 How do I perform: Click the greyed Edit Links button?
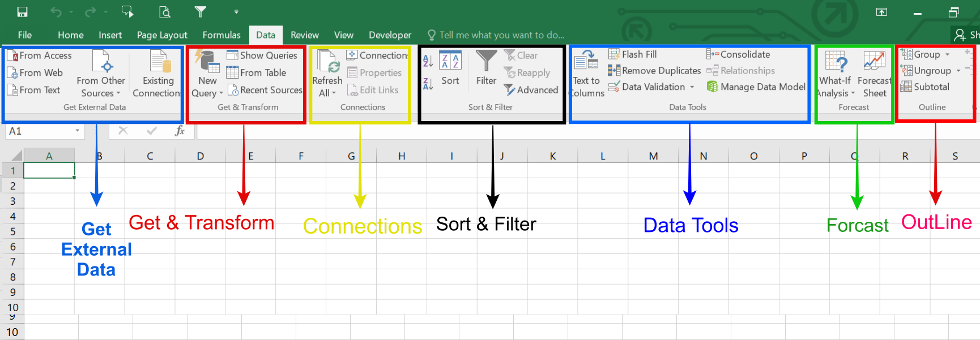[x=373, y=90]
